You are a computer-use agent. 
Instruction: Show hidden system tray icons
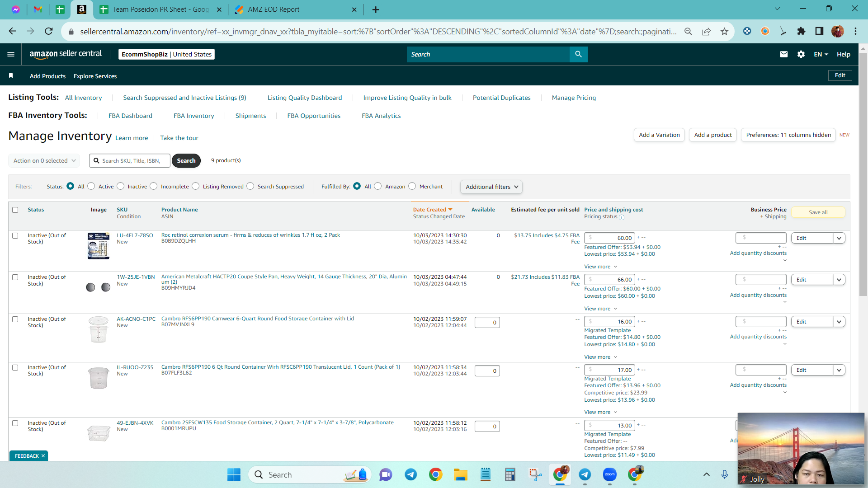(x=706, y=474)
